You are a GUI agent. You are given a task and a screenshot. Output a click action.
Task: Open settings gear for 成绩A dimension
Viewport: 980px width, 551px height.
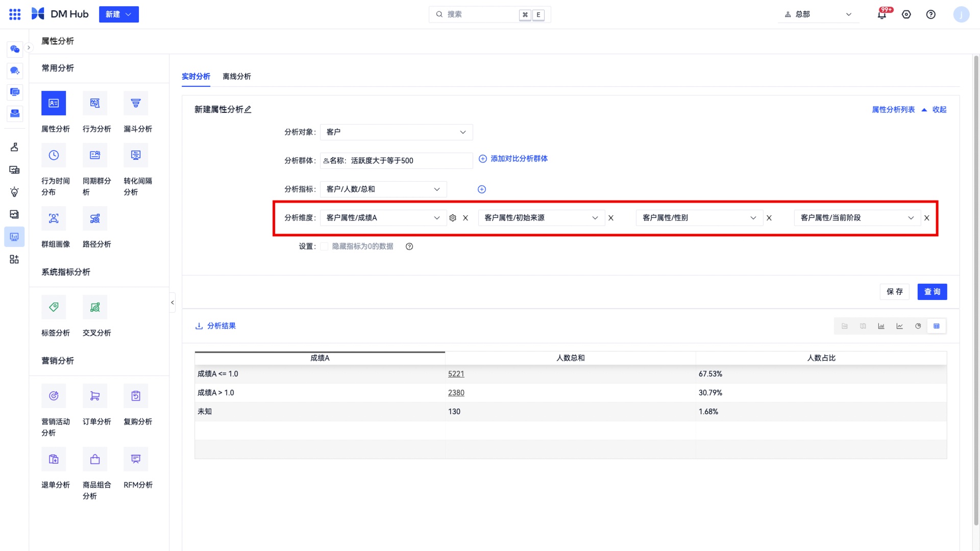pos(453,218)
